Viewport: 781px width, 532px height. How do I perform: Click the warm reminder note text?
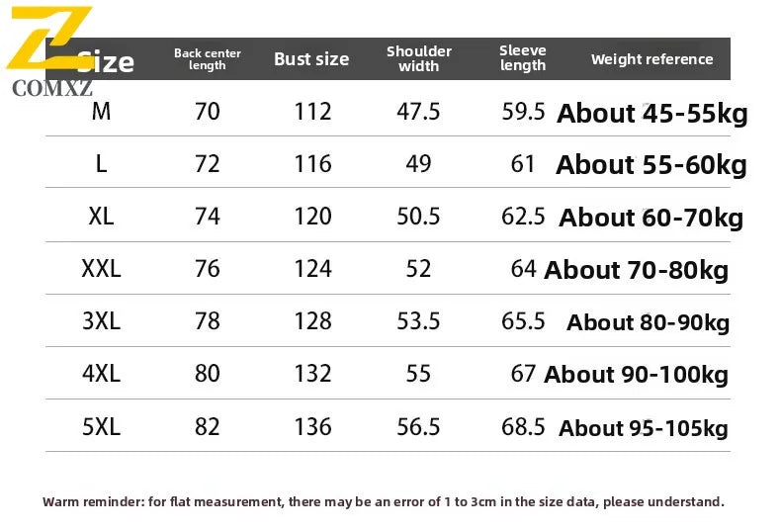pos(384,502)
